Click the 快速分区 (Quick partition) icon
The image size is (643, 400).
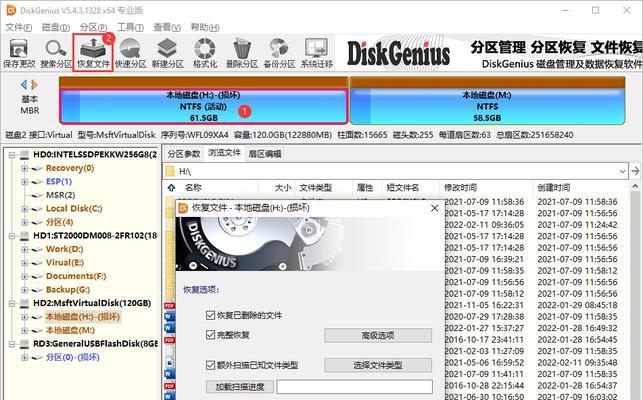[x=130, y=53]
